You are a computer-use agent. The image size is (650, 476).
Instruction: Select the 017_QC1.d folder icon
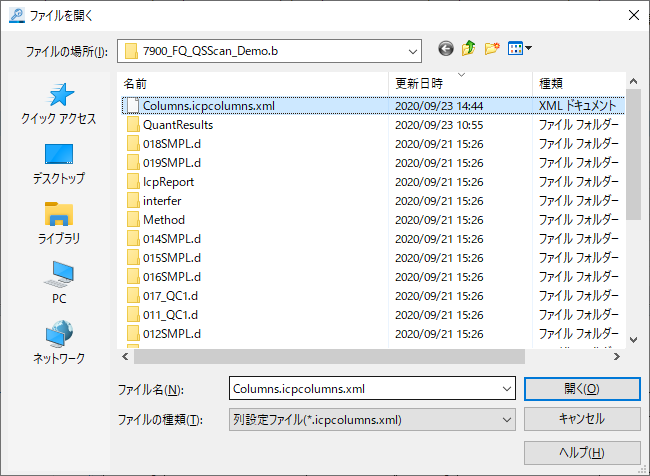133,296
